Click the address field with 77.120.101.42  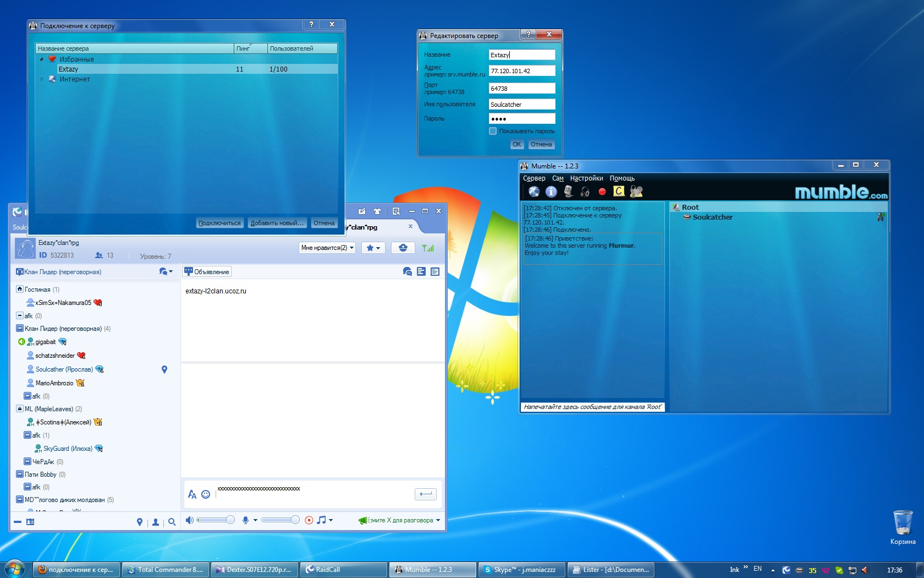[x=522, y=71]
